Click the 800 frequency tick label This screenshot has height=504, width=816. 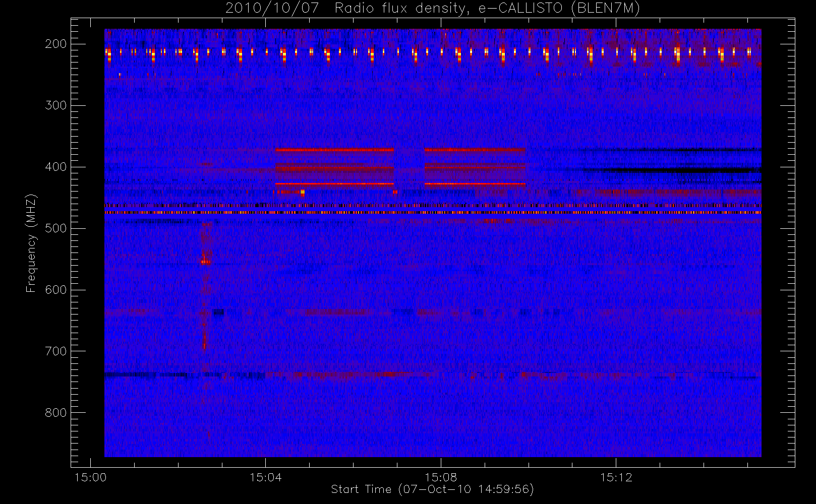[56, 413]
